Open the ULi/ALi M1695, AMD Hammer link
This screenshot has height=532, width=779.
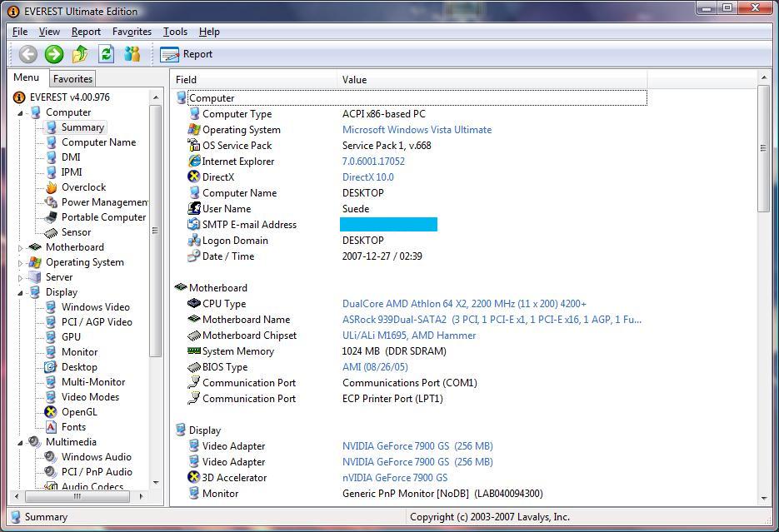point(409,336)
